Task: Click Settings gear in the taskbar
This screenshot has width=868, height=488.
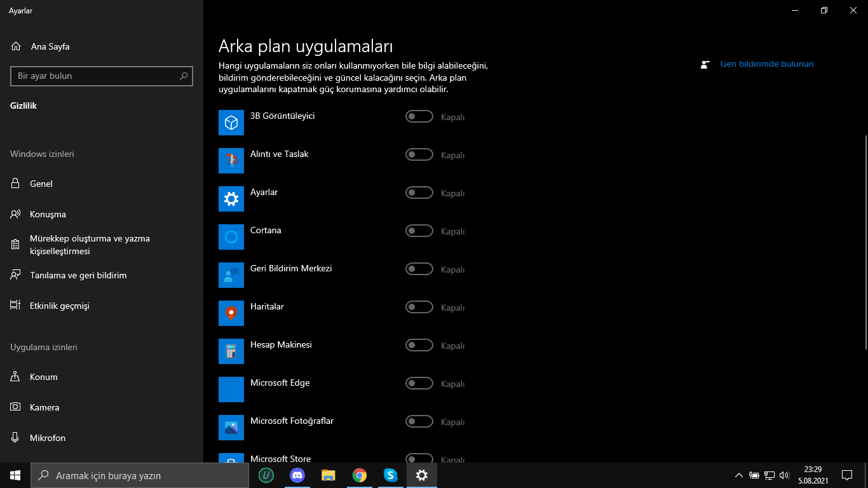Action: pyautogui.click(x=422, y=475)
